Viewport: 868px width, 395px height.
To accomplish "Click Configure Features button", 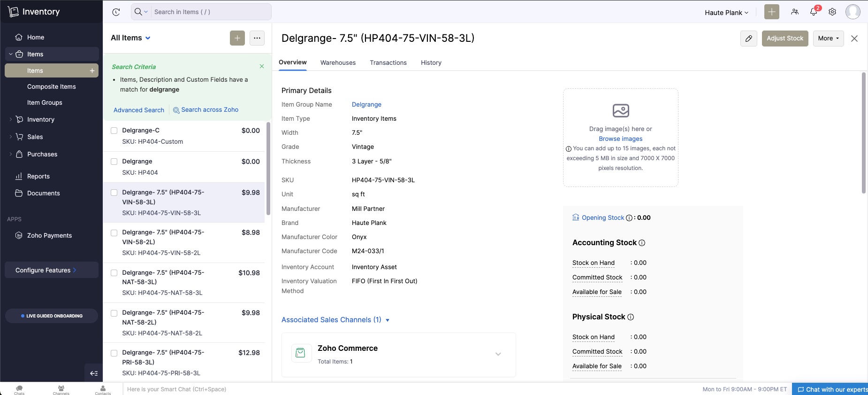I will (52, 270).
